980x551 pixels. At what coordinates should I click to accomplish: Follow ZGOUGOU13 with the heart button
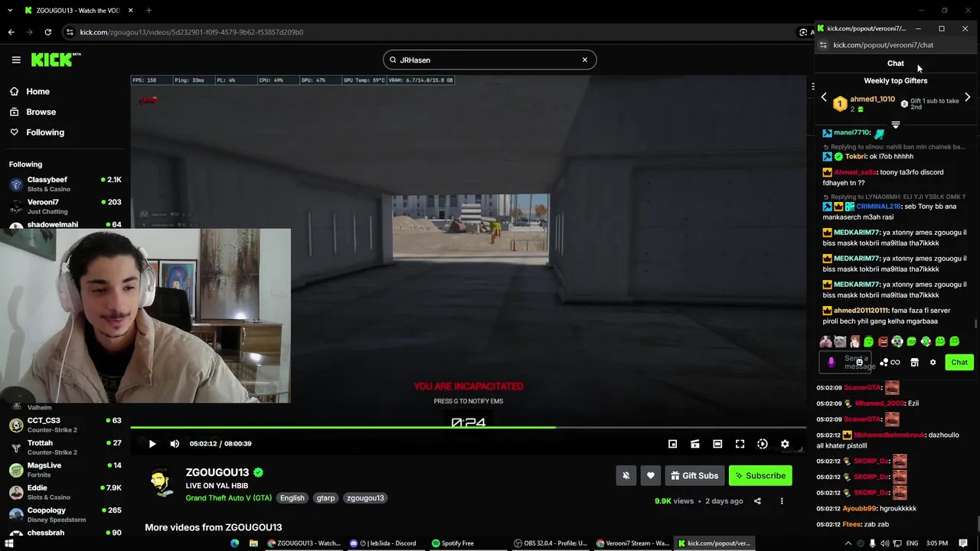[x=651, y=475]
